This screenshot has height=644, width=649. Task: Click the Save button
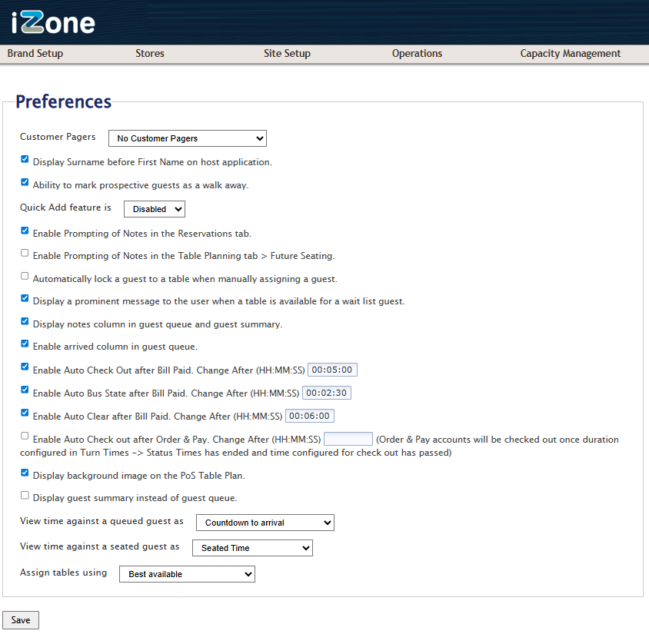pos(21,620)
